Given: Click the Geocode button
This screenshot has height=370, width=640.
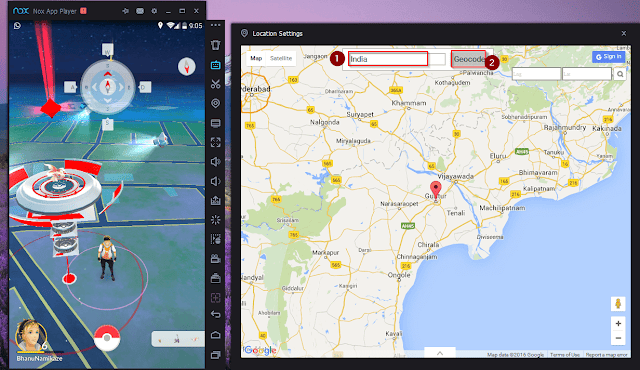Looking at the screenshot, I should point(469,59).
